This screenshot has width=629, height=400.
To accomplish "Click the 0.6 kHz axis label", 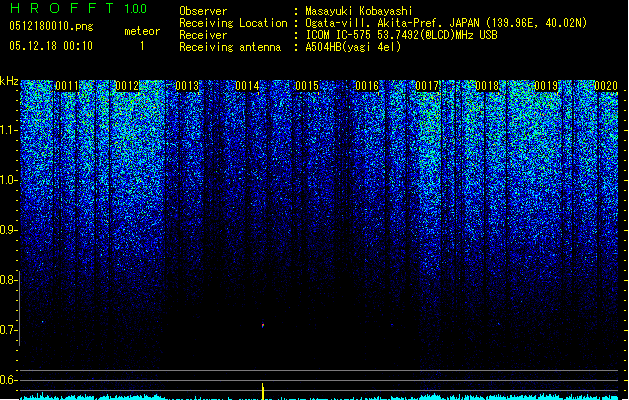I will [x=9, y=380].
